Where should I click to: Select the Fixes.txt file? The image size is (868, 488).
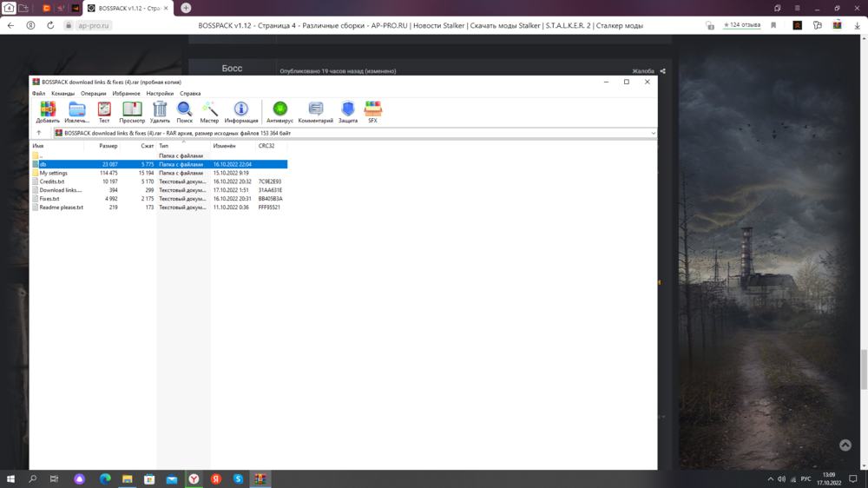click(49, 199)
